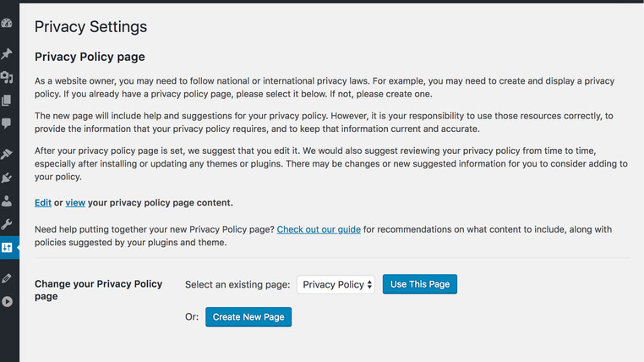
Task: Click the pencil icon in the sidebar
Action: 7,278
